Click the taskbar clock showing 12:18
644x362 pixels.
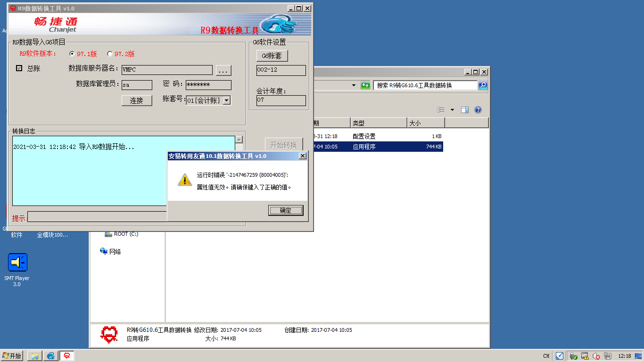[624, 356]
